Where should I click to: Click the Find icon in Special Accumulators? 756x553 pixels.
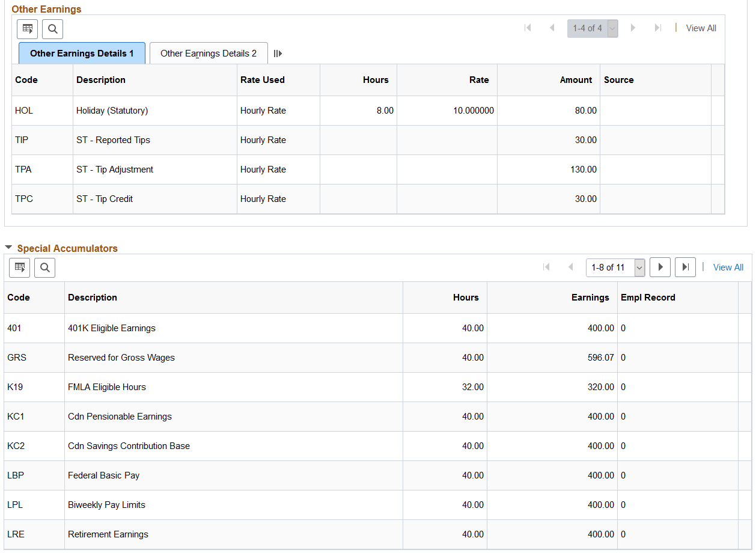(x=44, y=267)
